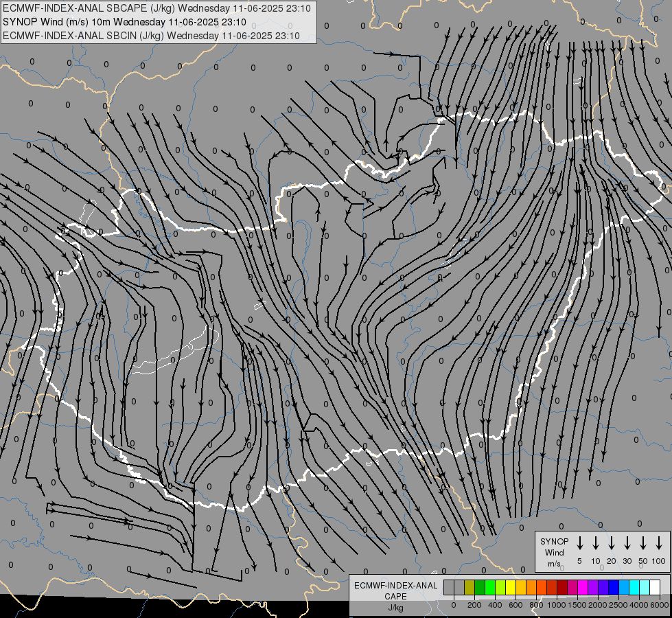Select the cyan swatch right of 4000
The height and width of the screenshot is (618, 672).
(x=634, y=587)
